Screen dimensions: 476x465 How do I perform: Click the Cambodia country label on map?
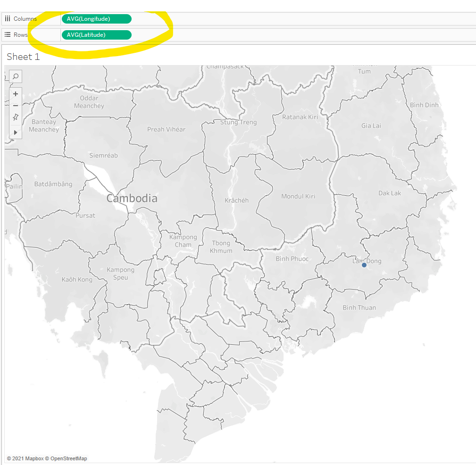click(x=132, y=199)
